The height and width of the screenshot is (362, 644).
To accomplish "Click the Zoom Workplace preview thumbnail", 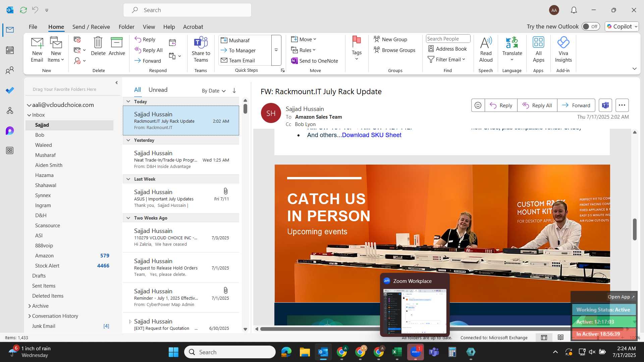I will pyautogui.click(x=415, y=311).
